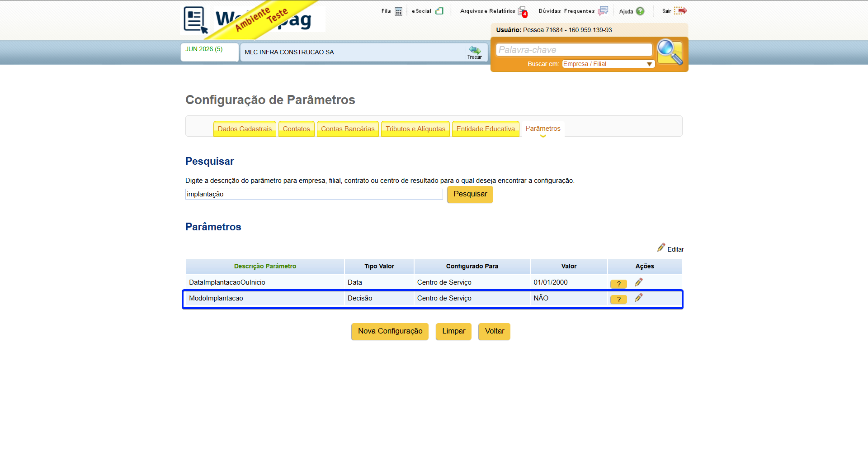
Task: Click the DataImplantacaoOuInicio cell
Action: coord(265,282)
